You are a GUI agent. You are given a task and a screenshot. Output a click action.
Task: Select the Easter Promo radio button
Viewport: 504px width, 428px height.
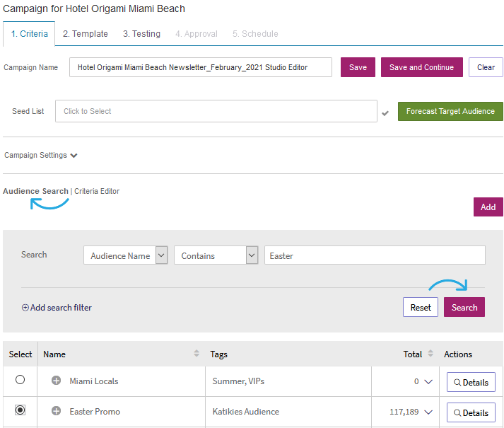click(x=20, y=410)
